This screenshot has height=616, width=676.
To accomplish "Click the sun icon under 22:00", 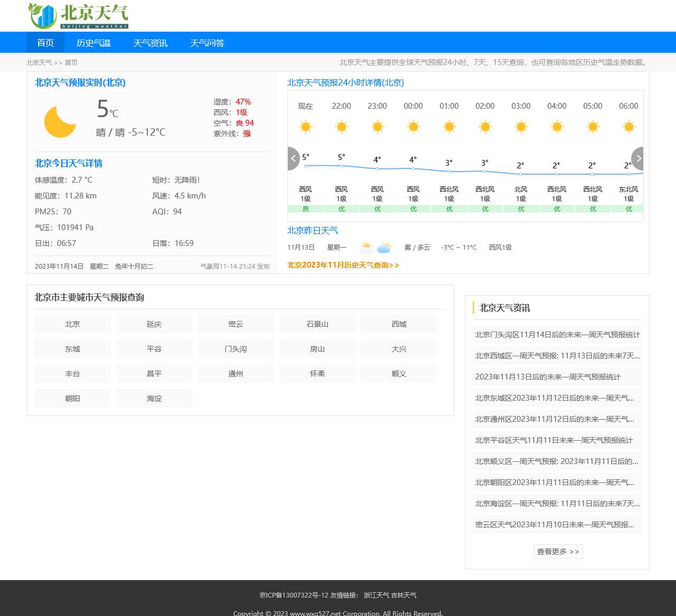I will [341, 127].
